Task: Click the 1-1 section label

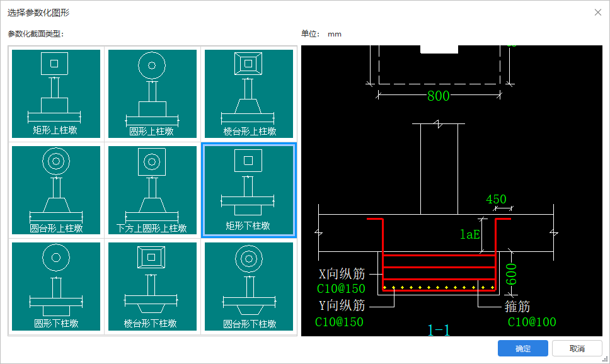Action: 439,330
